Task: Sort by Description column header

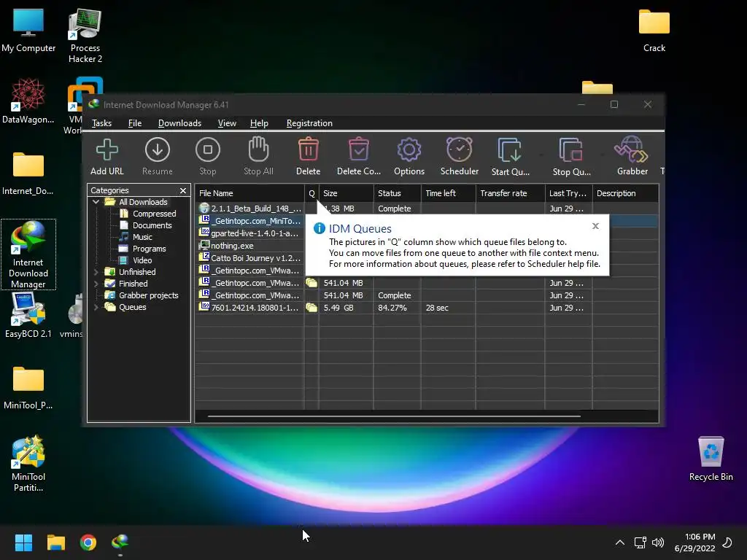Action: click(625, 193)
